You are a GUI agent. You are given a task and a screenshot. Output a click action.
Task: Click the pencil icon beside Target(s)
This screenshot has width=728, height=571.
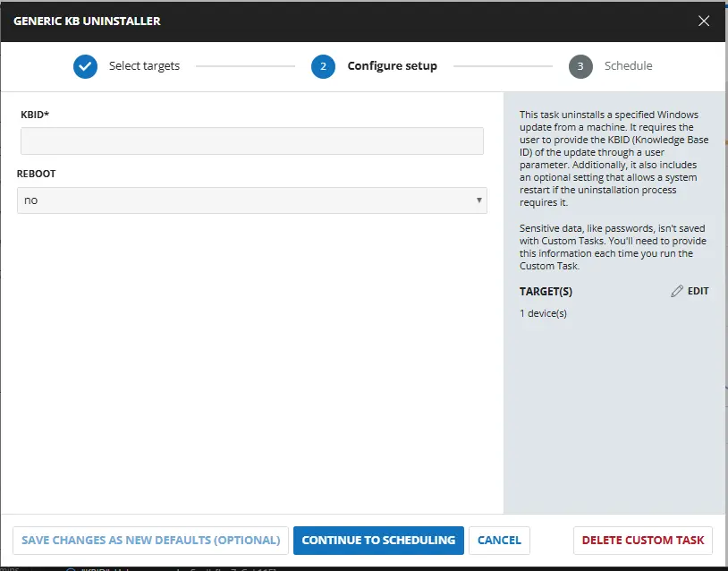(x=677, y=292)
